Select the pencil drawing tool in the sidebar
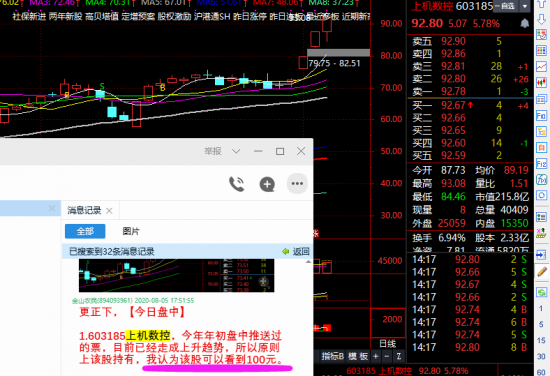The height and width of the screenshot is (376, 550). pos(541,271)
